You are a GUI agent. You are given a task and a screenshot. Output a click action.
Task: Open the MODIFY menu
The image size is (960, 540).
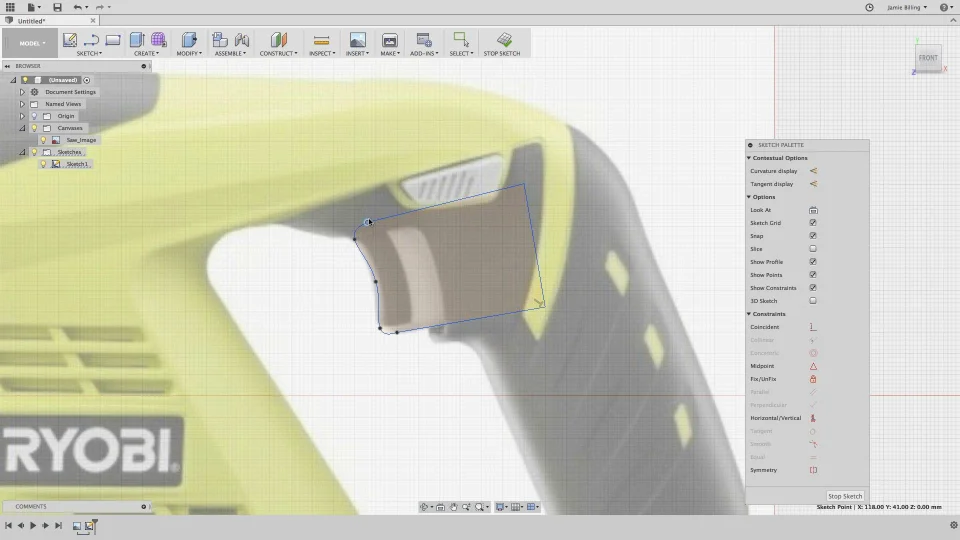pos(188,53)
